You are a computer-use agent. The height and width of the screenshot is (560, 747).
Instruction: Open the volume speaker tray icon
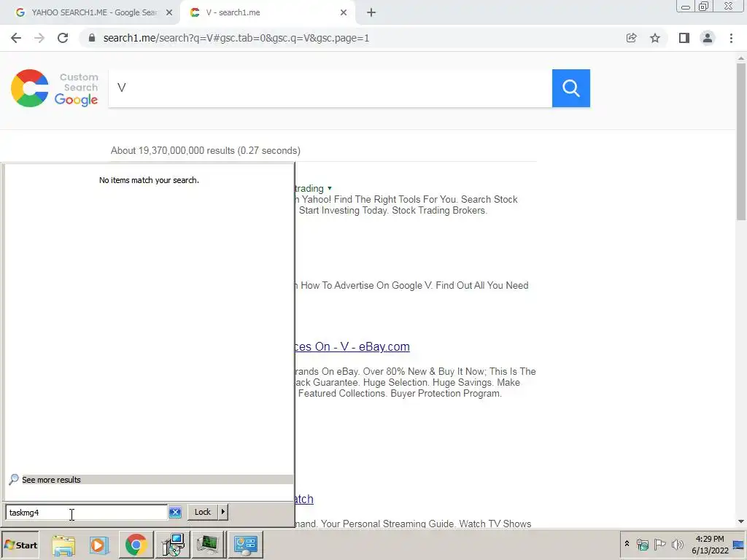677,544
